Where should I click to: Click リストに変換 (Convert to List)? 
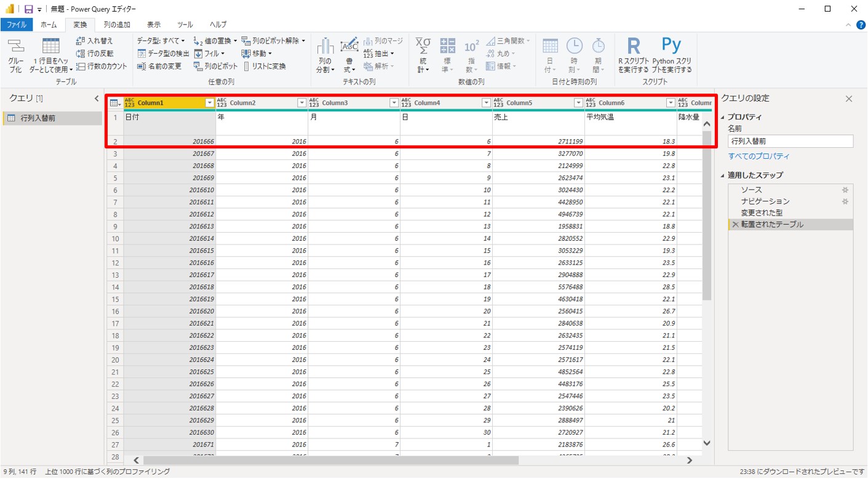[x=265, y=66]
